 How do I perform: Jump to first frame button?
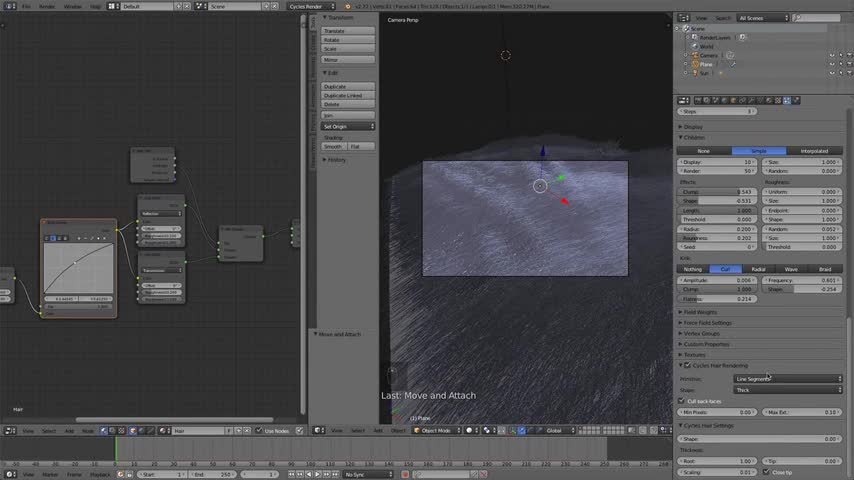[x=291, y=475]
